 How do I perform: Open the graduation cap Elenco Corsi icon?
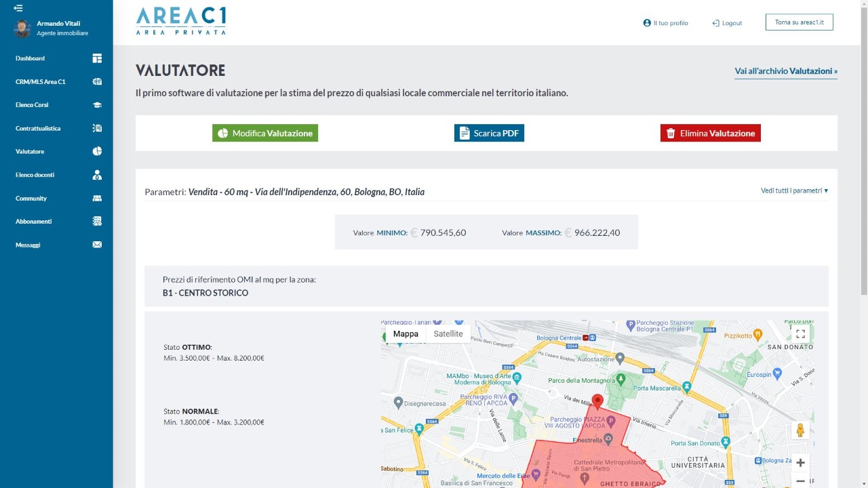pos(97,105)
